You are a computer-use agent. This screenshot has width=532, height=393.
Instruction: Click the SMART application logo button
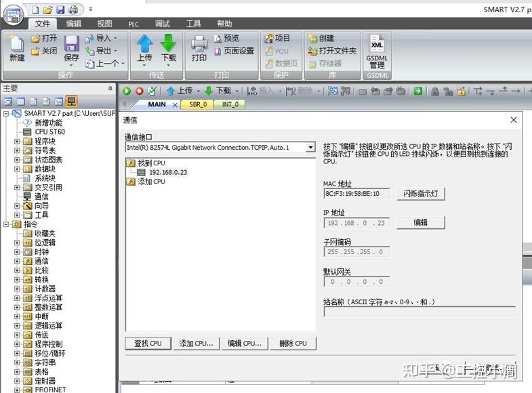tap(14, 16)
